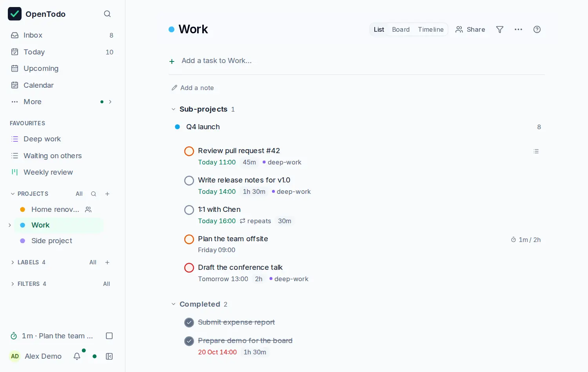
Task: Switch to Timeline view
Action: coord(430,29)
